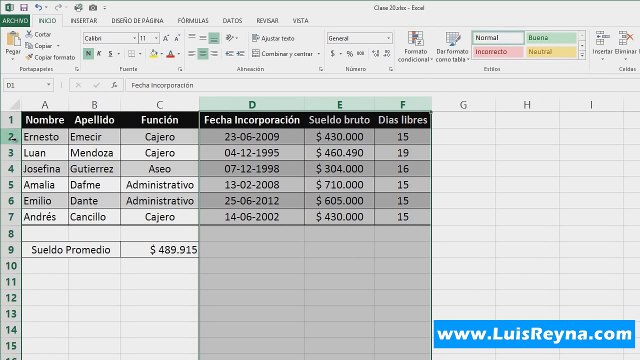
Task: Toggle underline (S) formatting
Action: coord(110,53)
